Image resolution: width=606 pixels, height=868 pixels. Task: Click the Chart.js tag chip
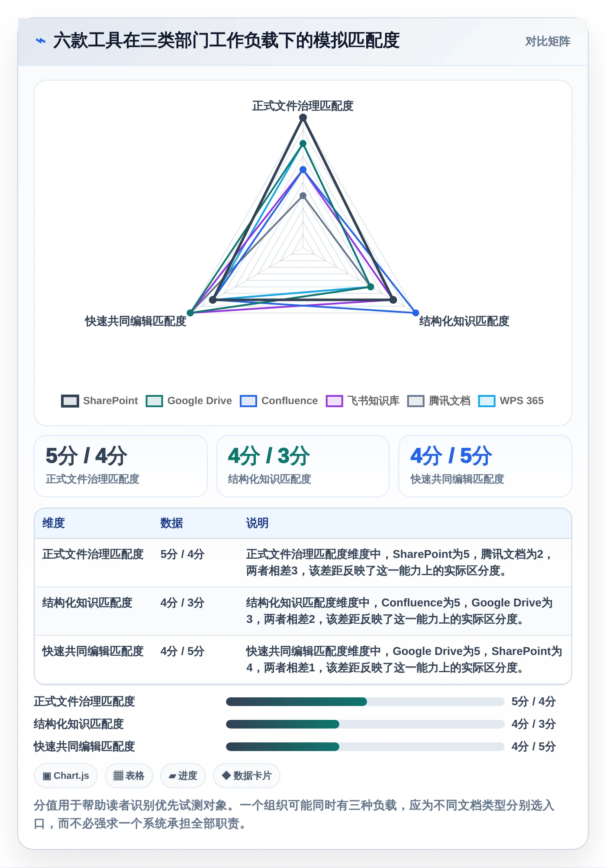(66, 776)
